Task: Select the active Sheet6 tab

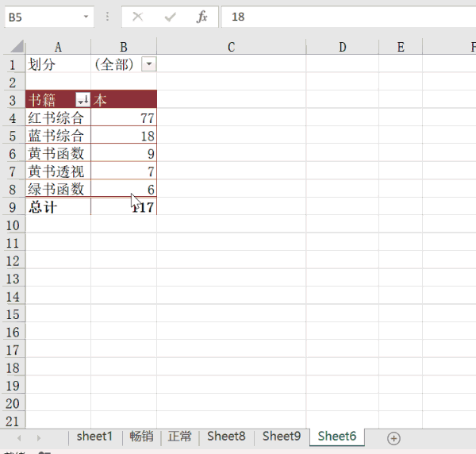Action: pos(337,437)
